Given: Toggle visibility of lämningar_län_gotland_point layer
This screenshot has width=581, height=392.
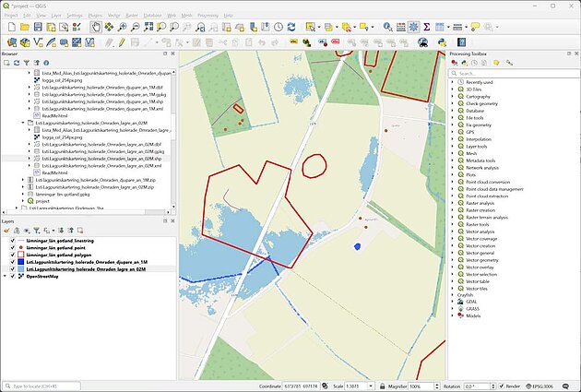Looking at the screenshot, I should [x=13, y=248].
